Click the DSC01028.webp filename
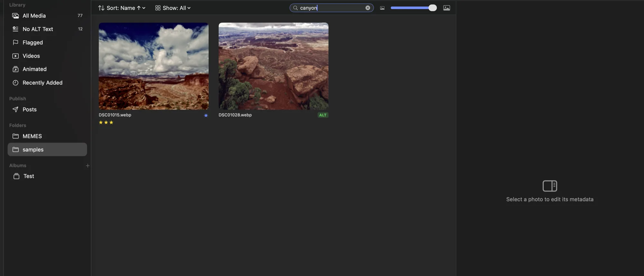This screenshot has width=644, height=276. [235, 115]
